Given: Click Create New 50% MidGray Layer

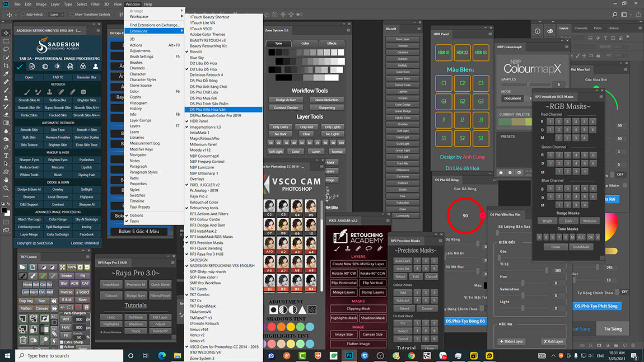Looking at the screenshot, I should click(x=358, y=264).
